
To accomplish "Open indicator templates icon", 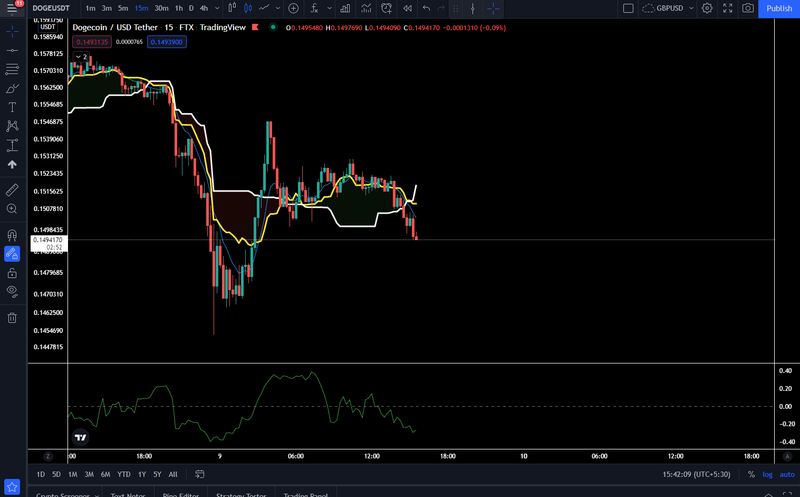I will (x=366, y=8).
